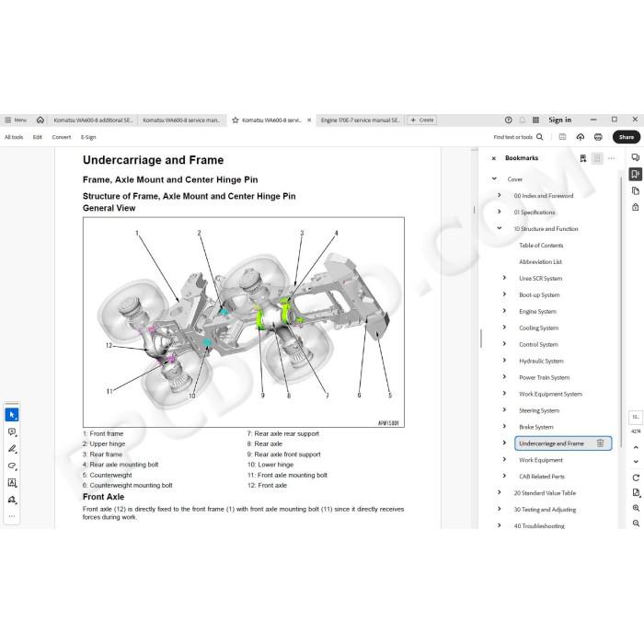Star the current Komatsu document tab

click(236, 120)
